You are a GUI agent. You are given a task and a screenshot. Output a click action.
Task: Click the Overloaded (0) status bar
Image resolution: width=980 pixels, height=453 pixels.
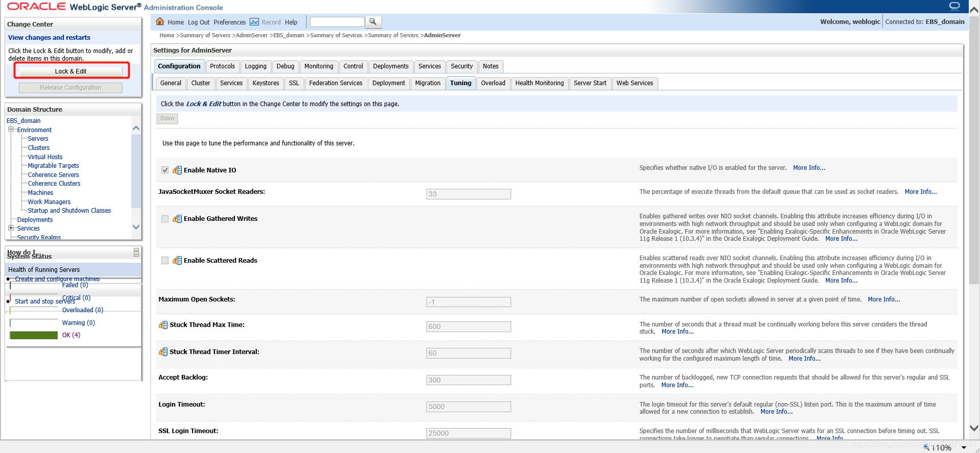click(34, 310)
